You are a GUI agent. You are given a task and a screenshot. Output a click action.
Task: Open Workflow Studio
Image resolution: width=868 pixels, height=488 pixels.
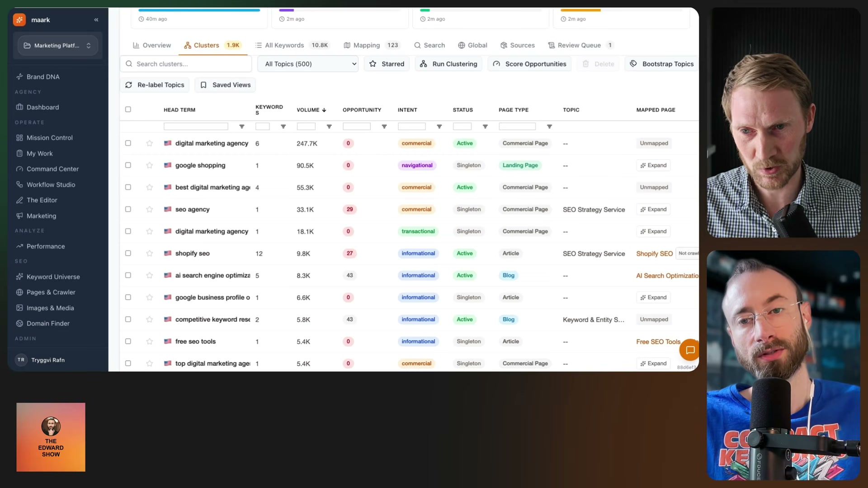click(51, 185)
